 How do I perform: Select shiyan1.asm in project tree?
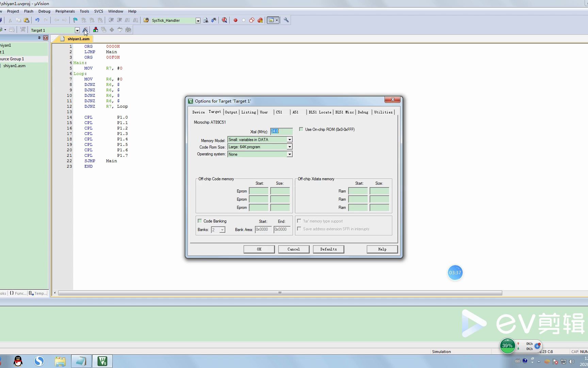(14, 66)
